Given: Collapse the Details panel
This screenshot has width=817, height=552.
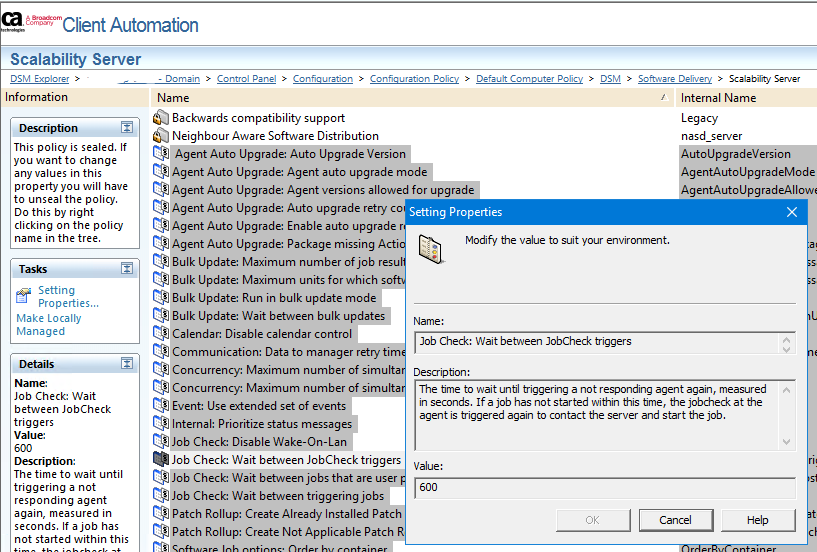Looking at the screenshot, I should [127, 364].
